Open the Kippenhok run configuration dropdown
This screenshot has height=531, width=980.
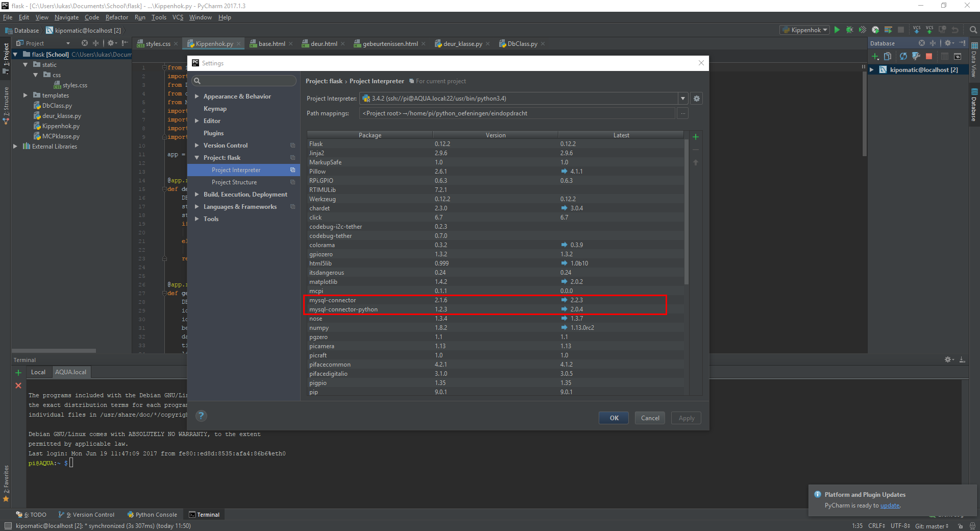[x=805, y=30]
